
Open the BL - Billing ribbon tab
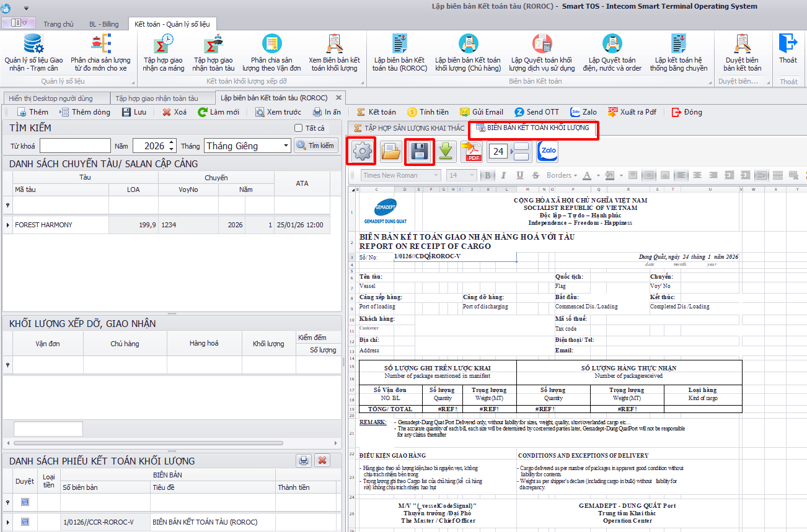point(102,24)
